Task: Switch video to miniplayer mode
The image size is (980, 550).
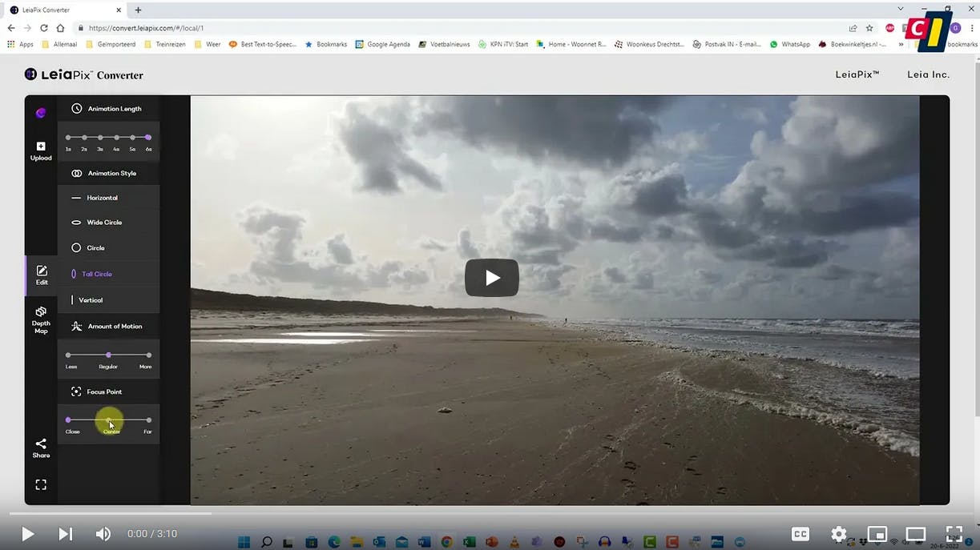Action: tap(877, 534)
